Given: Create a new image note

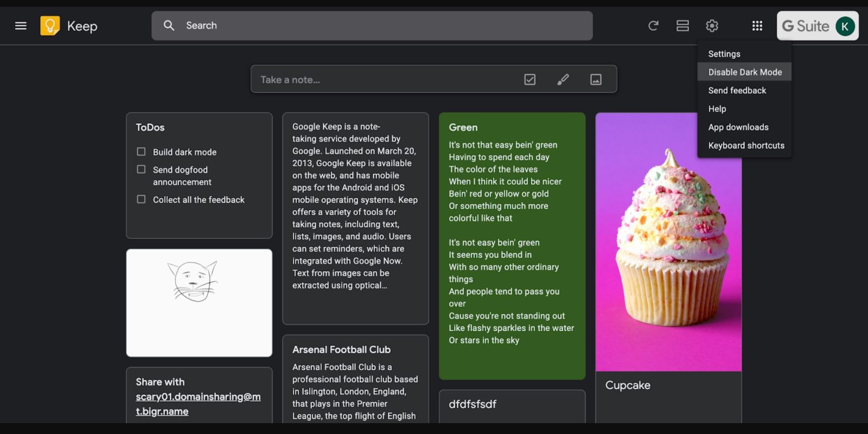Looking at the screenshot, I should (x=596, y=80).
